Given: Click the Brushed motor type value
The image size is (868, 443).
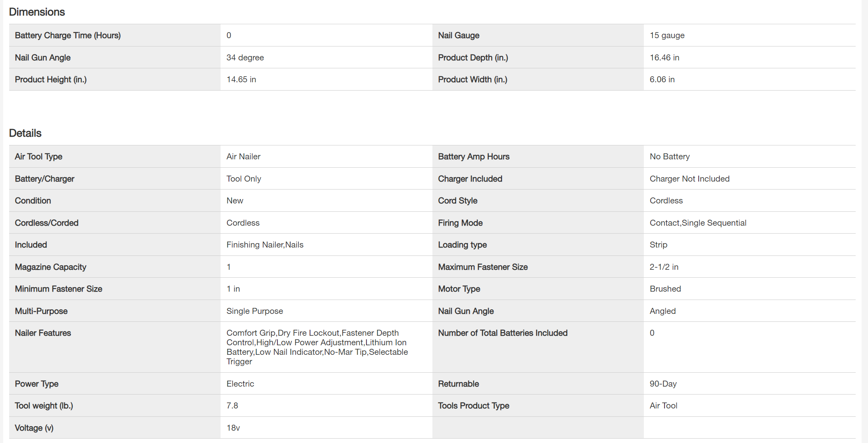Looking at the screenshot, I should pyautogui.click(x=665, y=289).
